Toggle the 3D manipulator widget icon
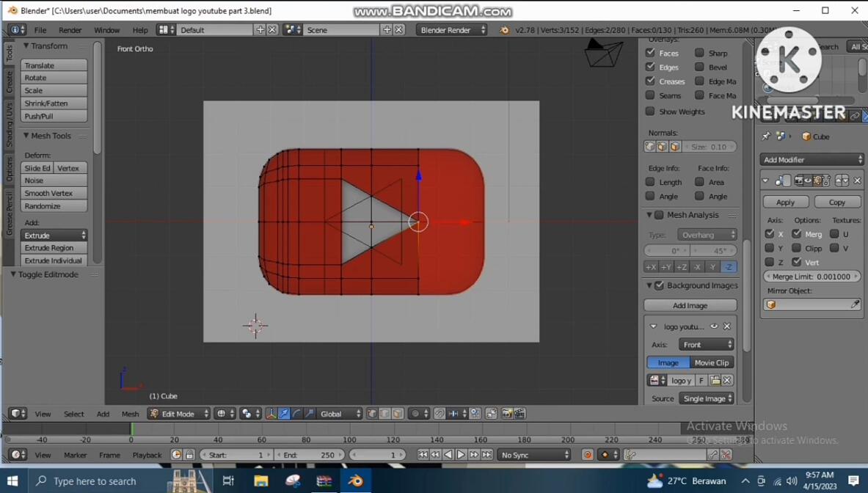The width and height of the screenshot is (868, 493). [x=271, y=413]
